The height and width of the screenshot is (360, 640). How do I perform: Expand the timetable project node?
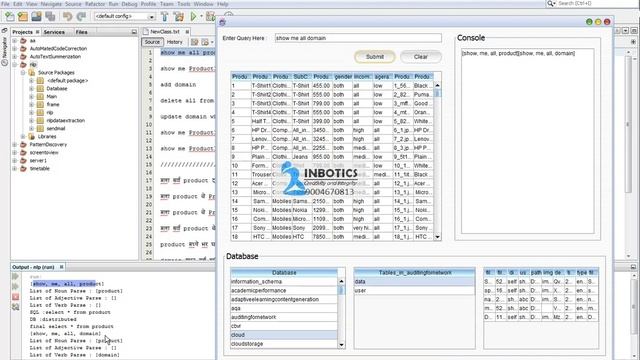point(15,169)
